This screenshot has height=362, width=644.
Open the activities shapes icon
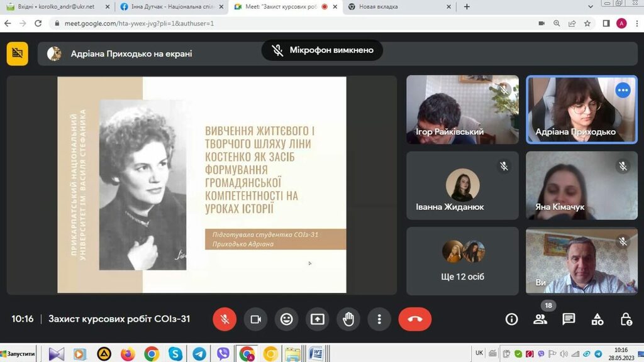597,319
